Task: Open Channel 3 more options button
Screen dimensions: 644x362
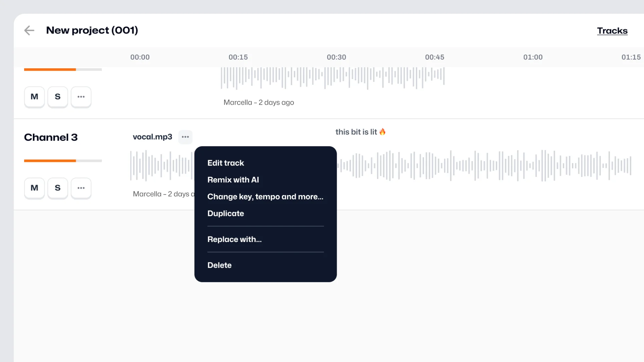Action: [81, 188]
